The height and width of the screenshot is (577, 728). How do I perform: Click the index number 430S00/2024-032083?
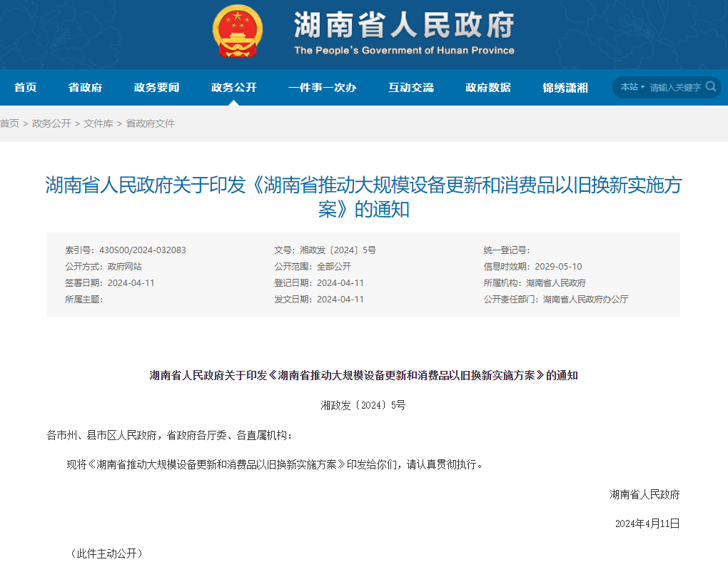point(142,250)
